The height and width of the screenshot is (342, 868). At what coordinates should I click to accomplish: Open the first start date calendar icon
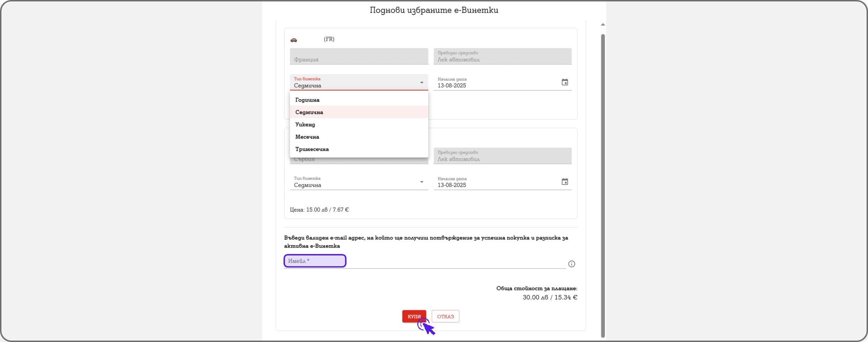[x=565, y=82]
